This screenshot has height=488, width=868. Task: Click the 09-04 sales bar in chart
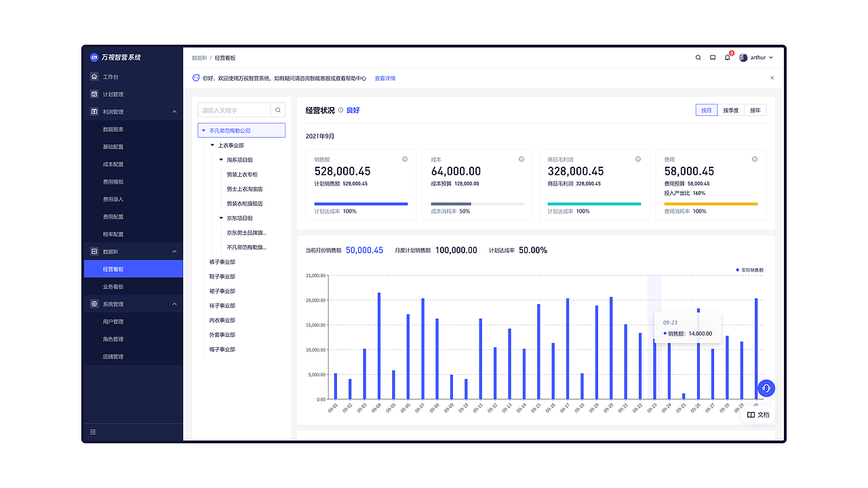379,346
